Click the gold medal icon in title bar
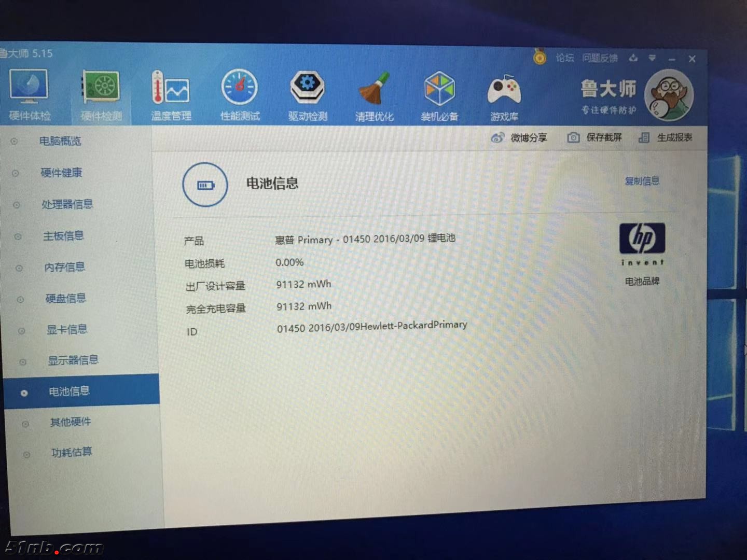Image resolution: width=747 pixels, height=560 pixels. 540,57
